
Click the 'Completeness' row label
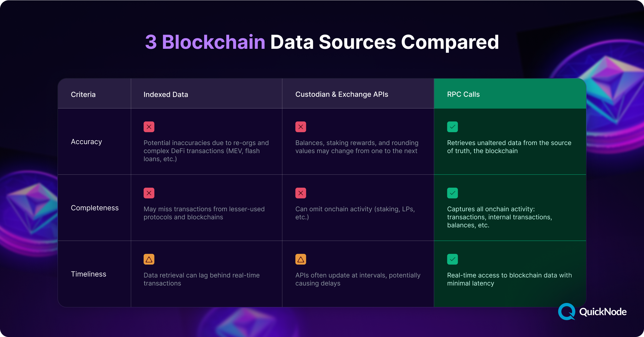pos(95,208)
